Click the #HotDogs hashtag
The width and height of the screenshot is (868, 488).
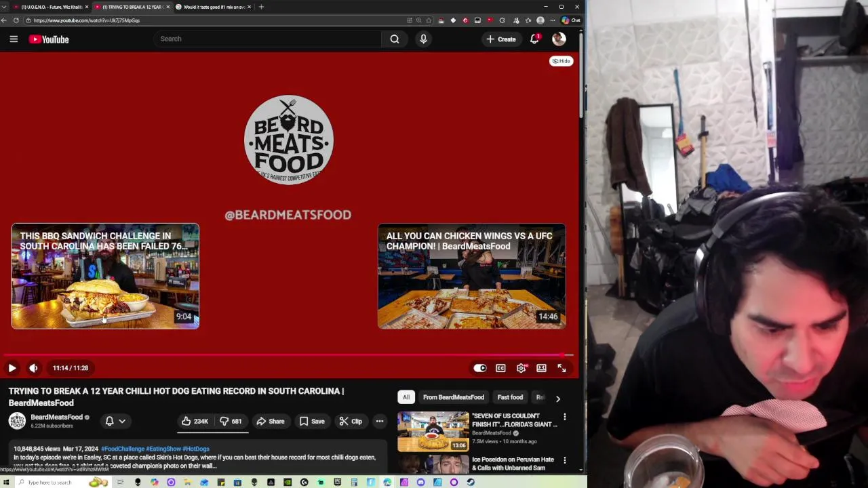(196, 449)
